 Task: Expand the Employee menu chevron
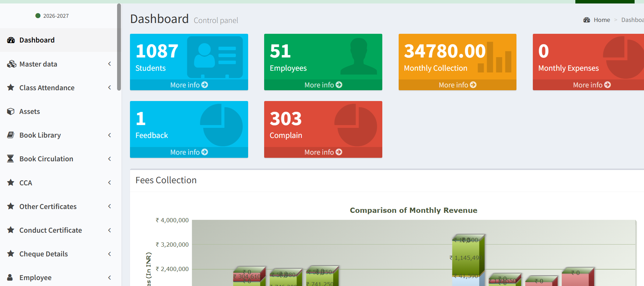pyautogui.click(x=109, y=277)
